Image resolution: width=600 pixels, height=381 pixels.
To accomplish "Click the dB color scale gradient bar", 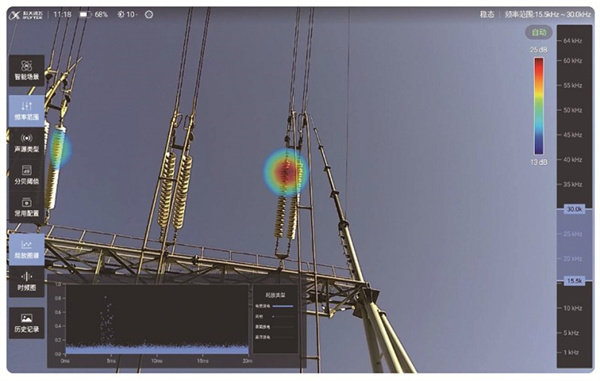I will pos(539,106).
